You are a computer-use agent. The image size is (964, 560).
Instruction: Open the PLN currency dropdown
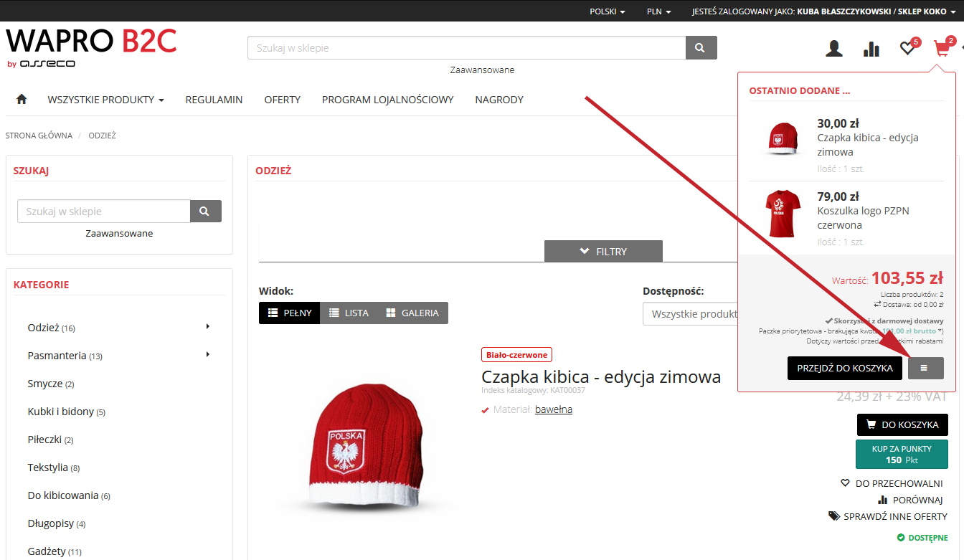pos(658,11)
